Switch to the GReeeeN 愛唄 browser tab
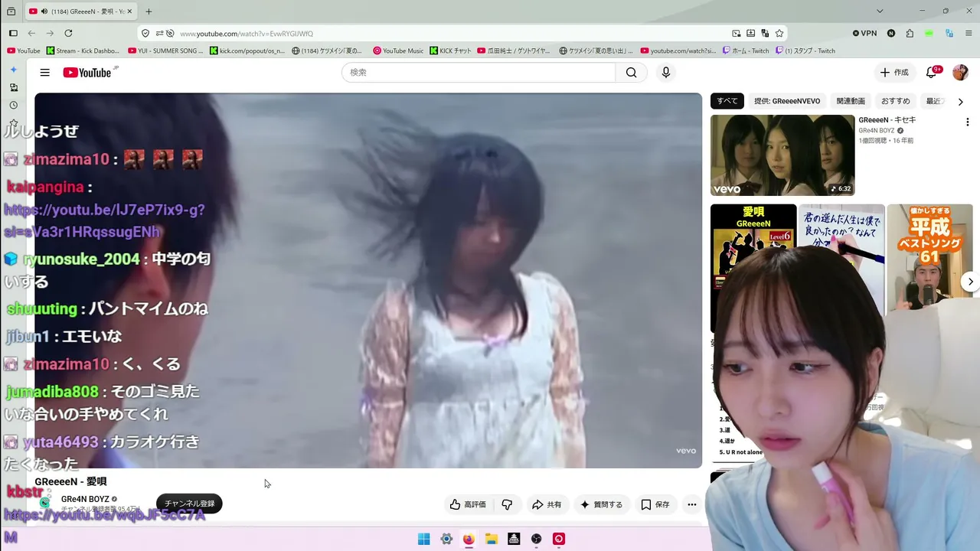This screenshot has width=980, height=551. click(x=80, y=11)
